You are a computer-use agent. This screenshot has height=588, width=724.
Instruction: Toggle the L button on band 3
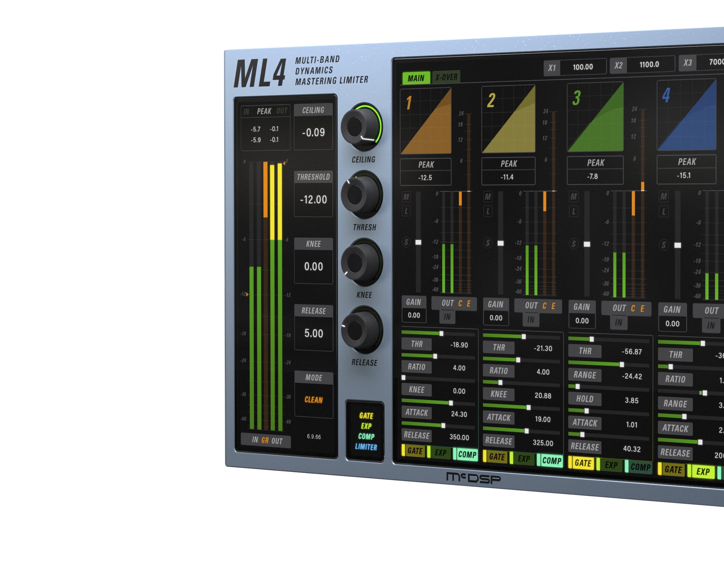coord(574,212)
